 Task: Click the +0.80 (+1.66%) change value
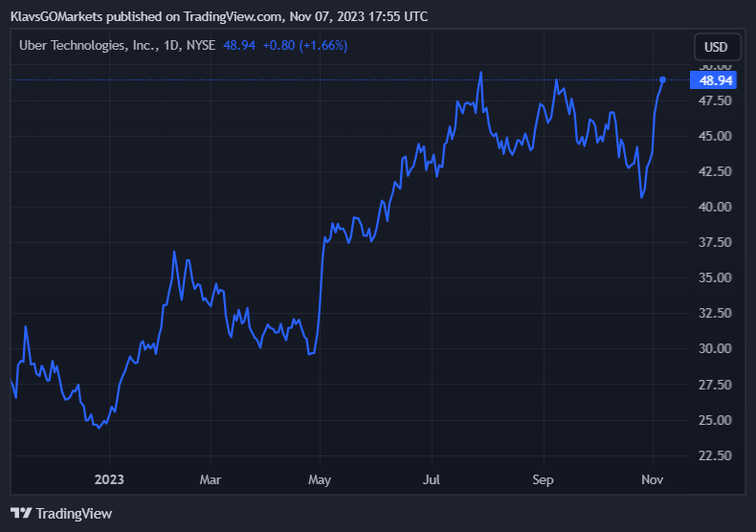coord(304,45)
